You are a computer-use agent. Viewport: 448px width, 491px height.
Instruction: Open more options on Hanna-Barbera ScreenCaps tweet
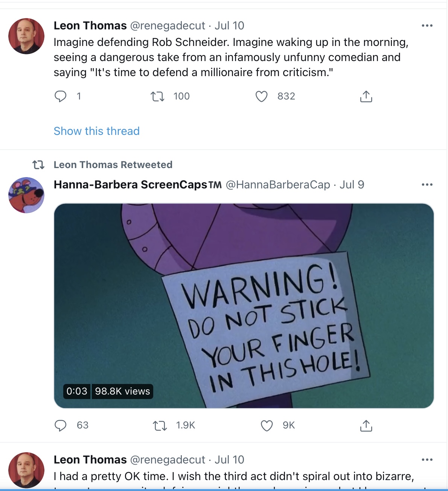[x=427, y=185]
